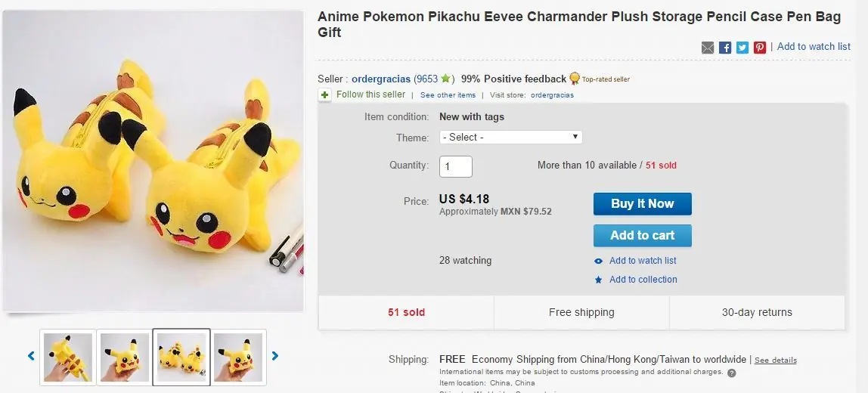Click the green plus Follow seller icon

coord(325,95)
